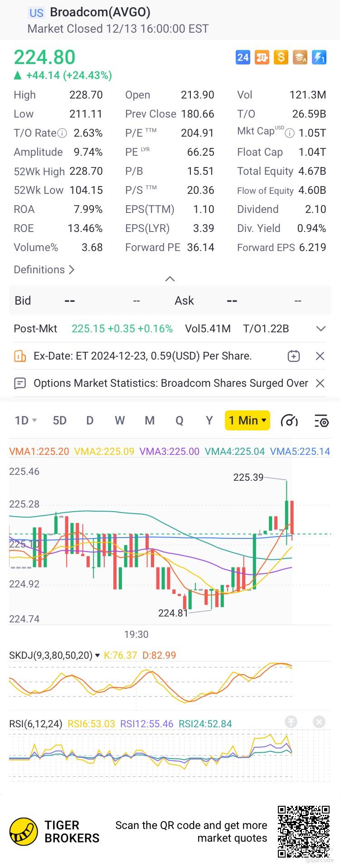Tap the blue lightning bolt badge icon
The height and width of the screenshot is (868, 340).
click(x=319, y=57)
